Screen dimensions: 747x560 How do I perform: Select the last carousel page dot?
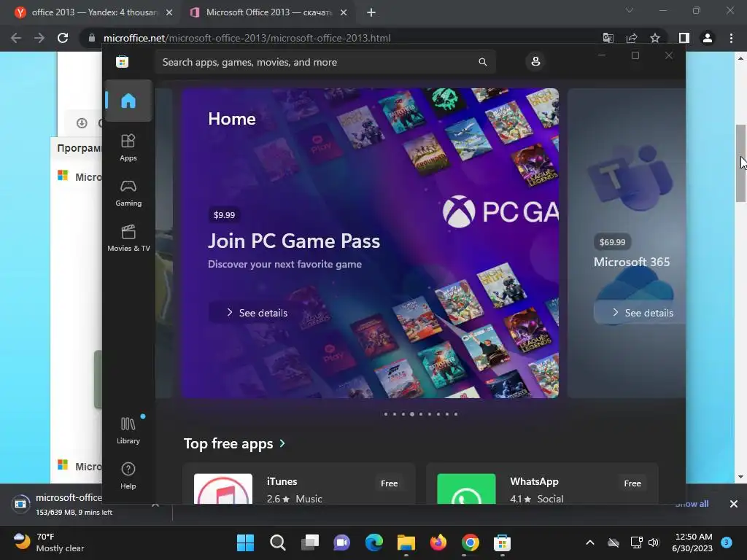pos(456,414)
